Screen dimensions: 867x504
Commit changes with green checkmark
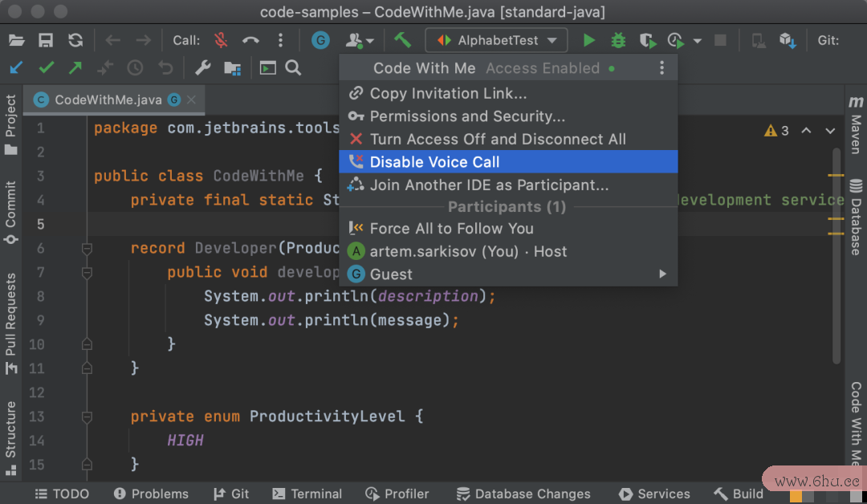(x=47, y=68)
